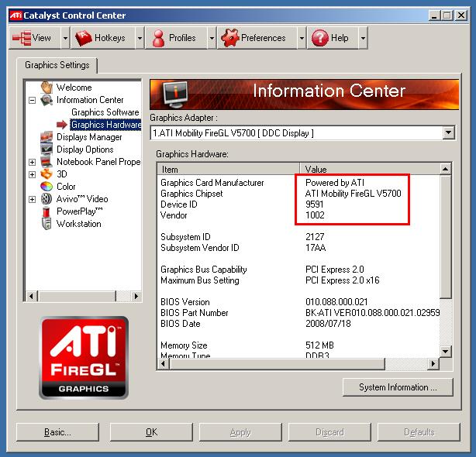
Task: Click Subsystem Vendor ID value 17AA
Action: click(x=316, y=248)
